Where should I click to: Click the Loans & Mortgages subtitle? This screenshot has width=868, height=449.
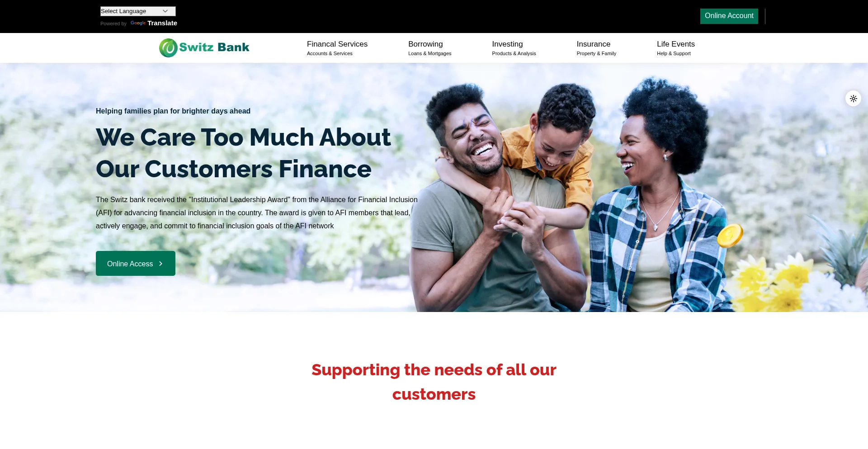tap(429, 53)
